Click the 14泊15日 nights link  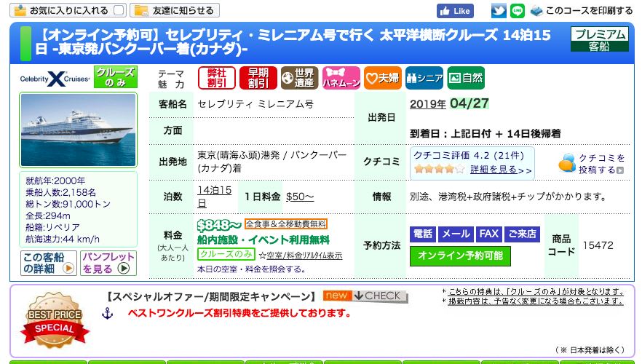215,197
